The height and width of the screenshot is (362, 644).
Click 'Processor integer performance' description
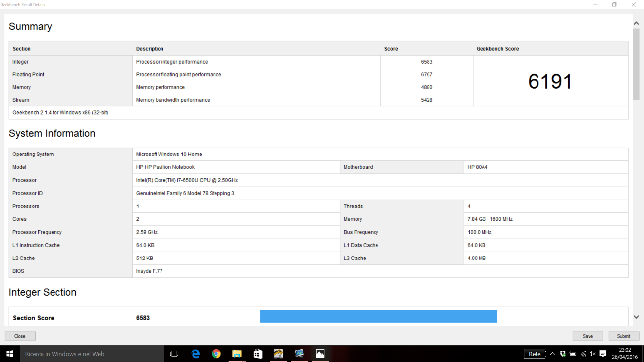(x=172, y=62)
